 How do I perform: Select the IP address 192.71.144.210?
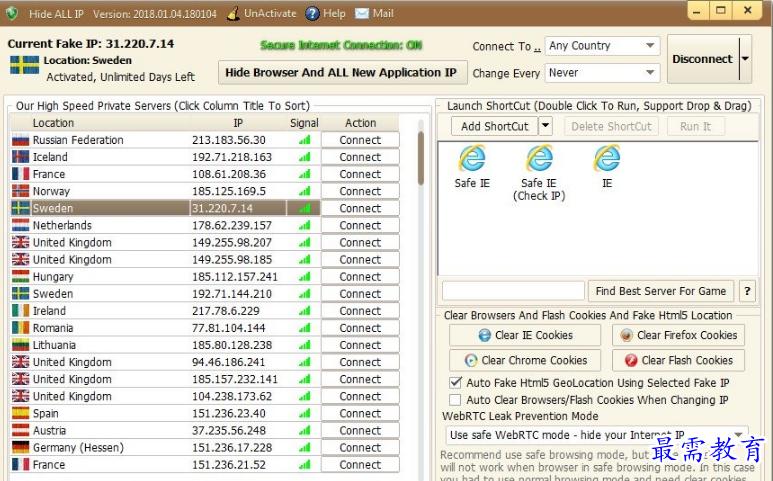[232, 294]
